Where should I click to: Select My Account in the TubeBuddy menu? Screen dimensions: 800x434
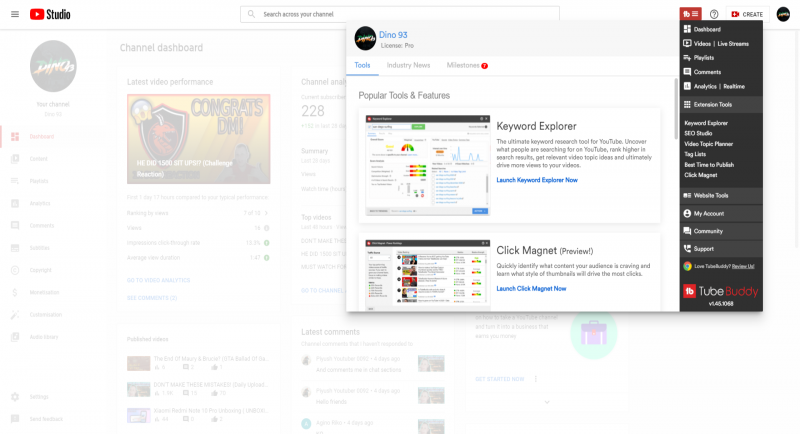point(708,213)
